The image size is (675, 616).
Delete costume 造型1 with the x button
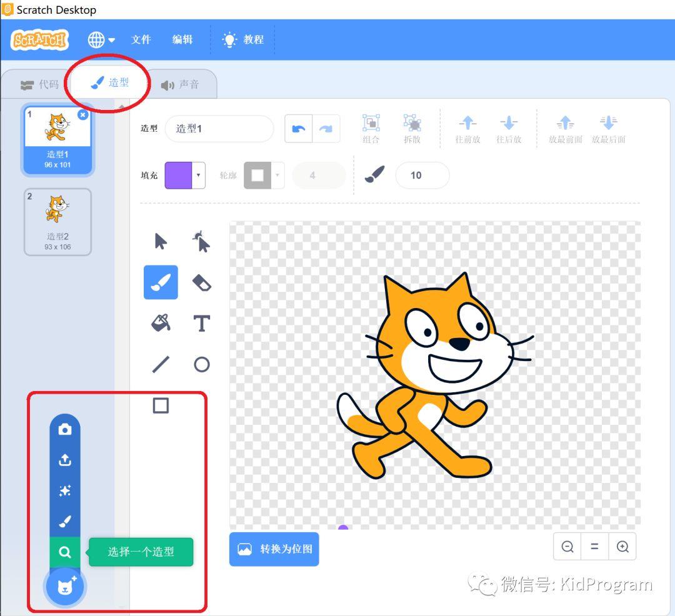[82, 115]
